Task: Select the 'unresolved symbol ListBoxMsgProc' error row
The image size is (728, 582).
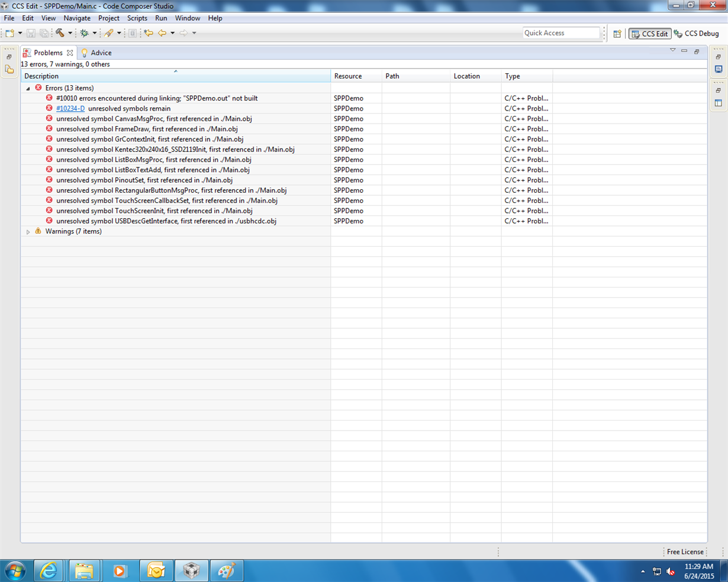Action: coord(364,160)
